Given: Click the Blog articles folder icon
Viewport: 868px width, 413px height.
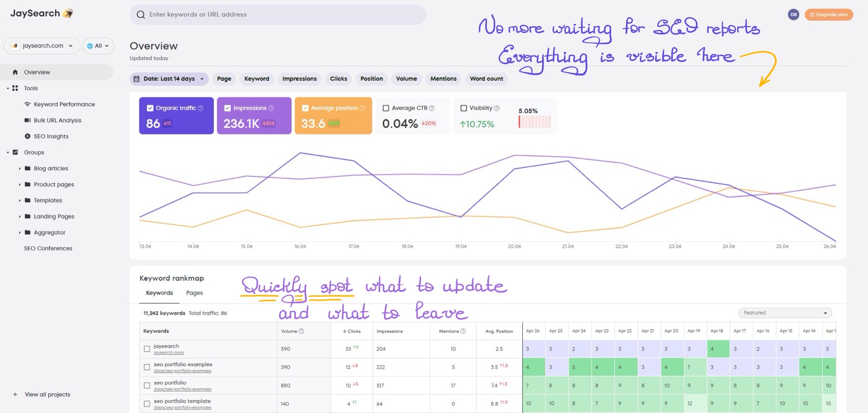Looking at the screenshot, I should [28, 169].
